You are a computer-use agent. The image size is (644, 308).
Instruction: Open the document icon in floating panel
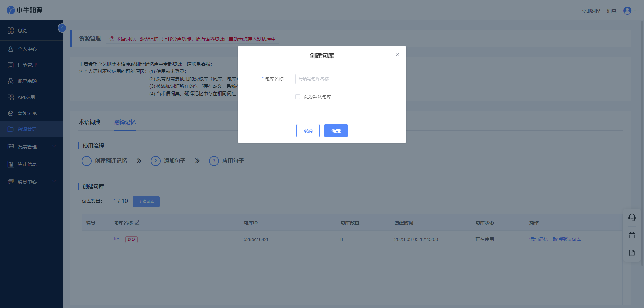[x=632, y=253]
